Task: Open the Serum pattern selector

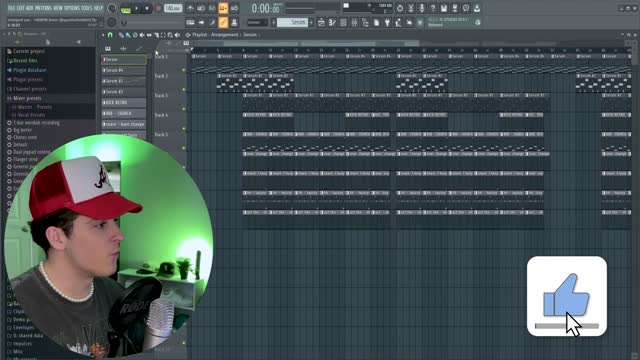Action: pyautogui.click(x=292, y=22)
